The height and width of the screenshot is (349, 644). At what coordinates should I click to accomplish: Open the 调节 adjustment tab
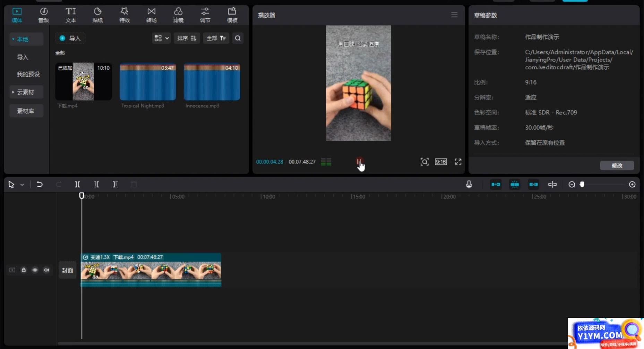[205, 15]
